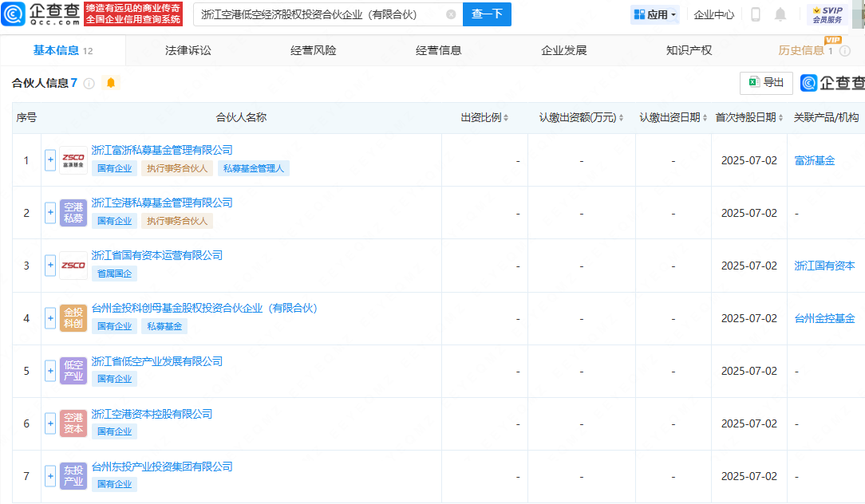Viewport: 865px width, 504px height.
Task: Switch to 基本信息 tab
Action: (63, 51)
